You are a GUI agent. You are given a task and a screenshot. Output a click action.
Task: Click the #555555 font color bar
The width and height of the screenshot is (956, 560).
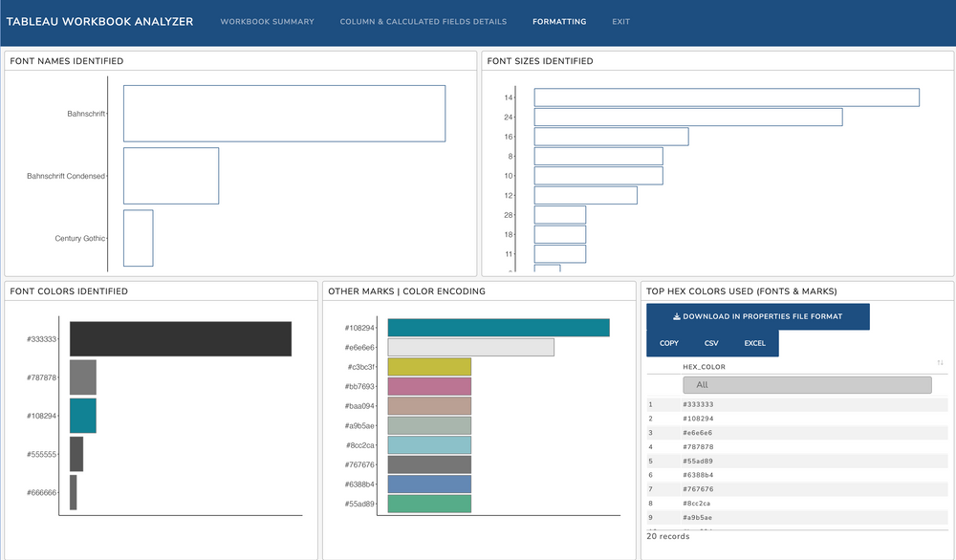[x=76, y=454]
